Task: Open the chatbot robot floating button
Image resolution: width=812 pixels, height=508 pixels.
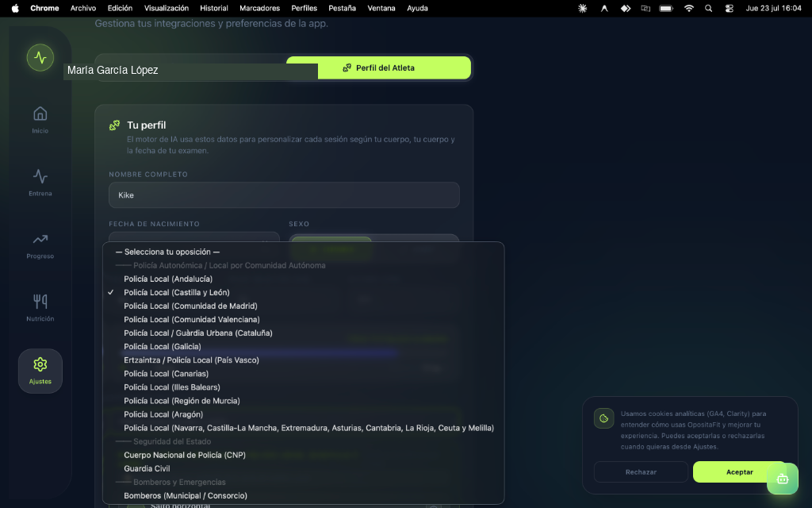Action: (782, 479)
